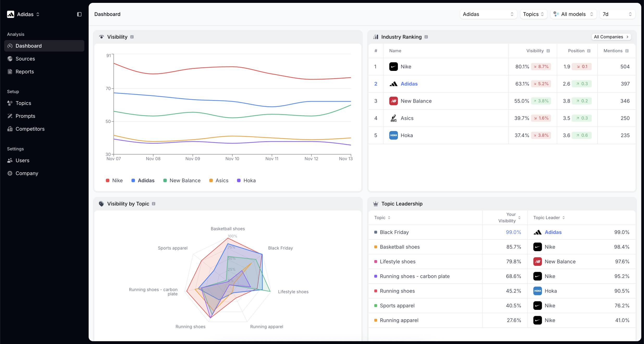
Task: Open the Prompts page
Action: tap(44, 116)
